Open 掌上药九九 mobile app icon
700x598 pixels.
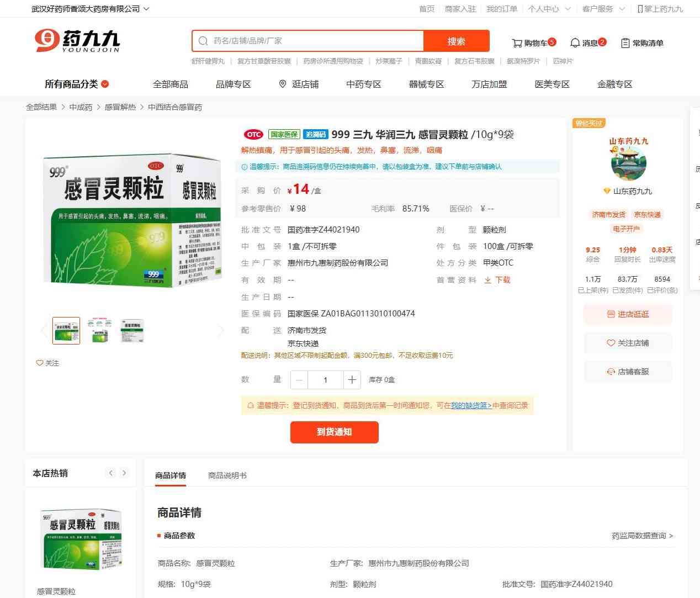coord(640,9)
